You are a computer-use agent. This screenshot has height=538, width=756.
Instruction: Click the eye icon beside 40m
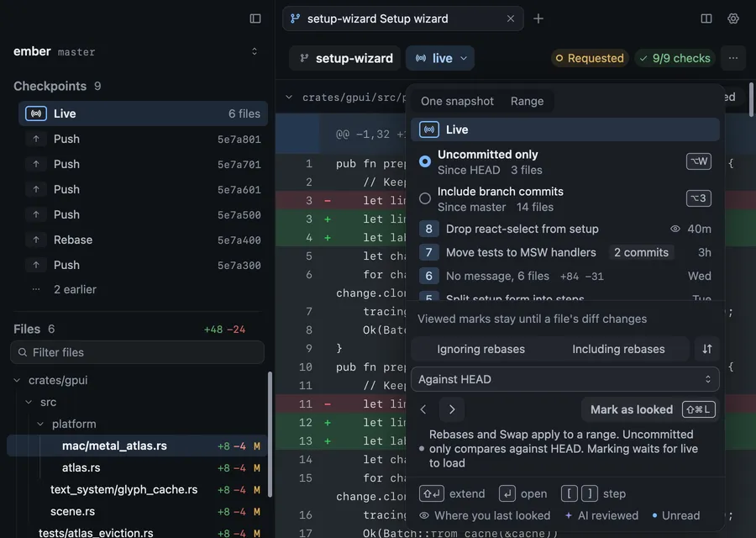[675, 229]
